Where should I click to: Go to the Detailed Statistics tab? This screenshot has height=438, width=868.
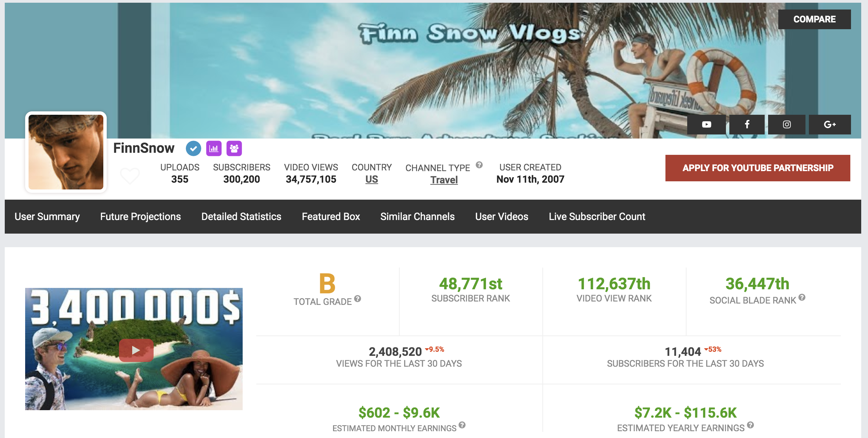pos(241,217)
